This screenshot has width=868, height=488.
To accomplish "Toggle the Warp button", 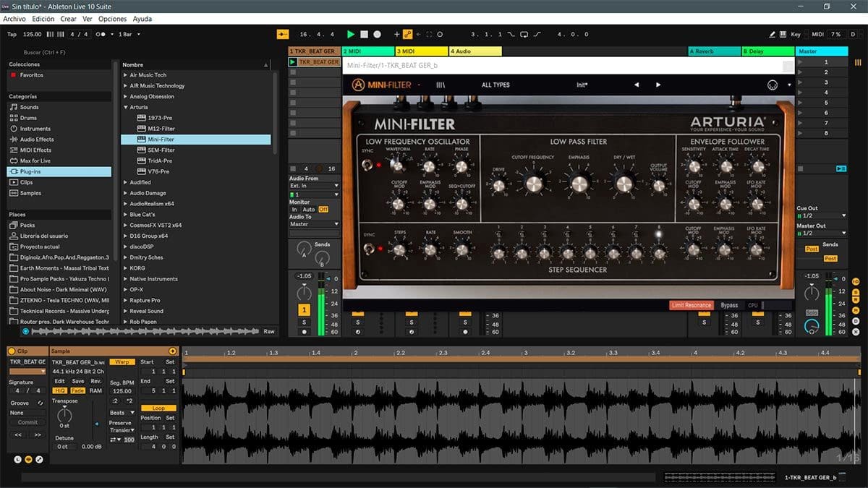I will click(122, 361).
